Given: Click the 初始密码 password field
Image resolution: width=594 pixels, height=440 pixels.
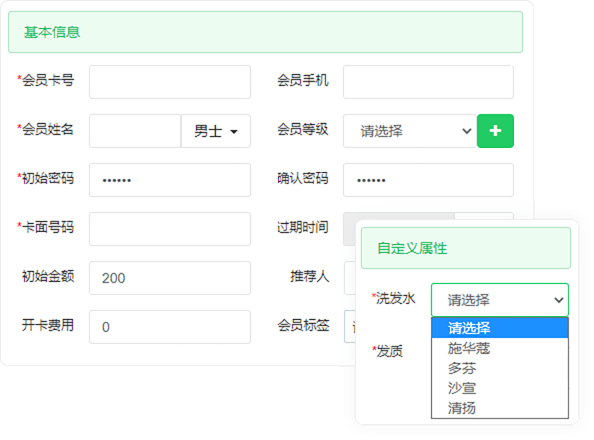Looking at the screenshot, I should (x=170, y=180).
